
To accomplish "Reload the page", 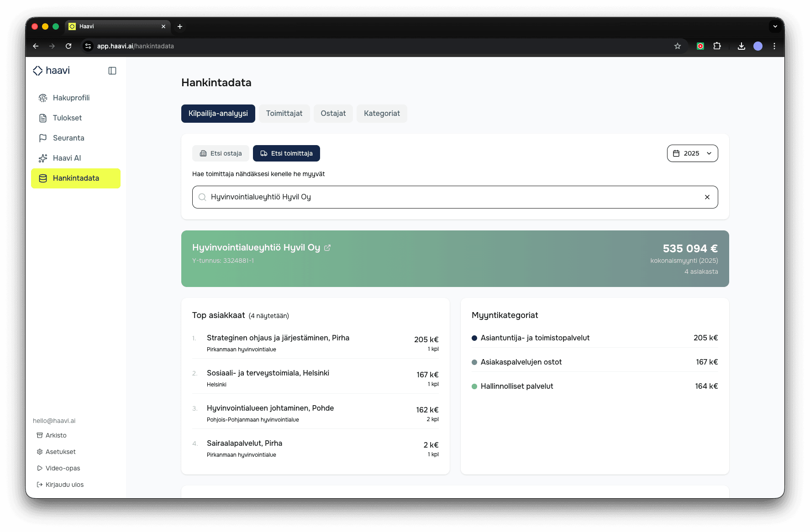I will point(68,46).
